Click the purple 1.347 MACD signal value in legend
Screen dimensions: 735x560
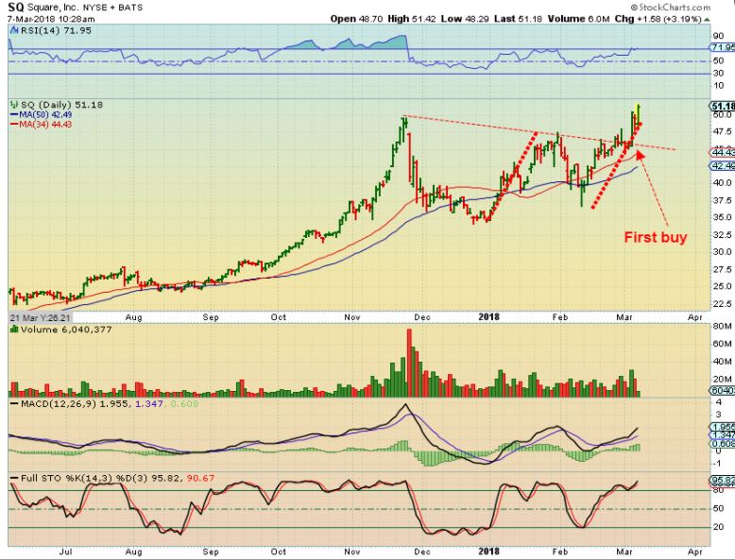149,403
